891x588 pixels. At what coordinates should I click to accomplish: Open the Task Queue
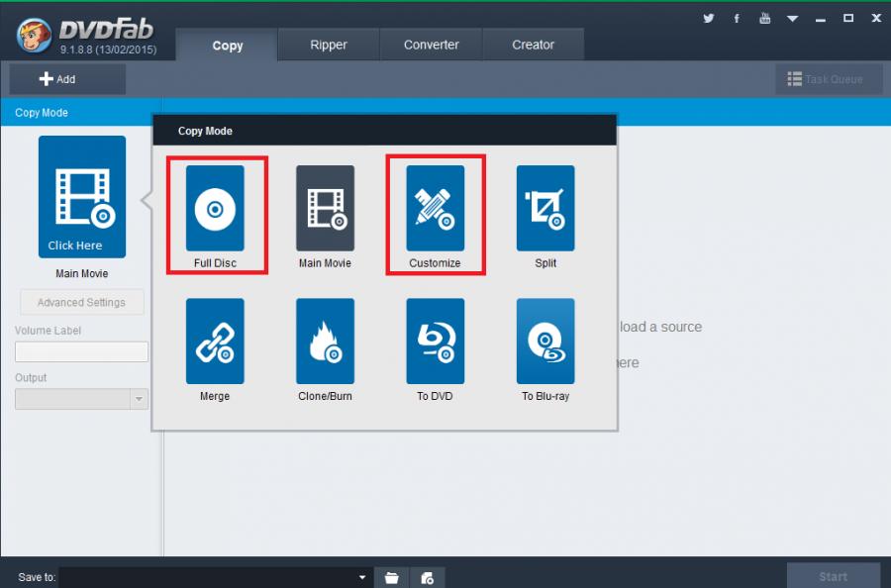click(829, 79)
